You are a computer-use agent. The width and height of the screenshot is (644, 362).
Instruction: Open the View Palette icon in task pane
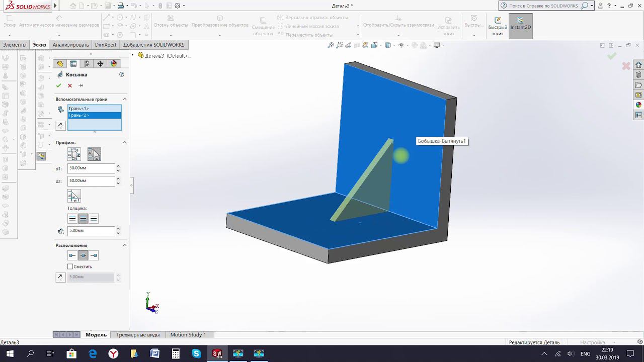(638, 95)
